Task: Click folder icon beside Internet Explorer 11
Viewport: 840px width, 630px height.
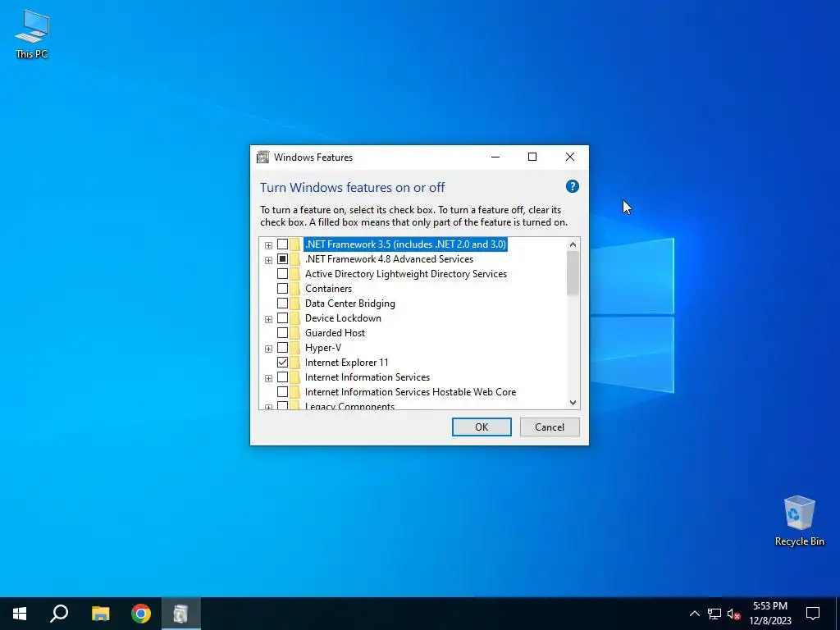Action: (x=294, y=362)
